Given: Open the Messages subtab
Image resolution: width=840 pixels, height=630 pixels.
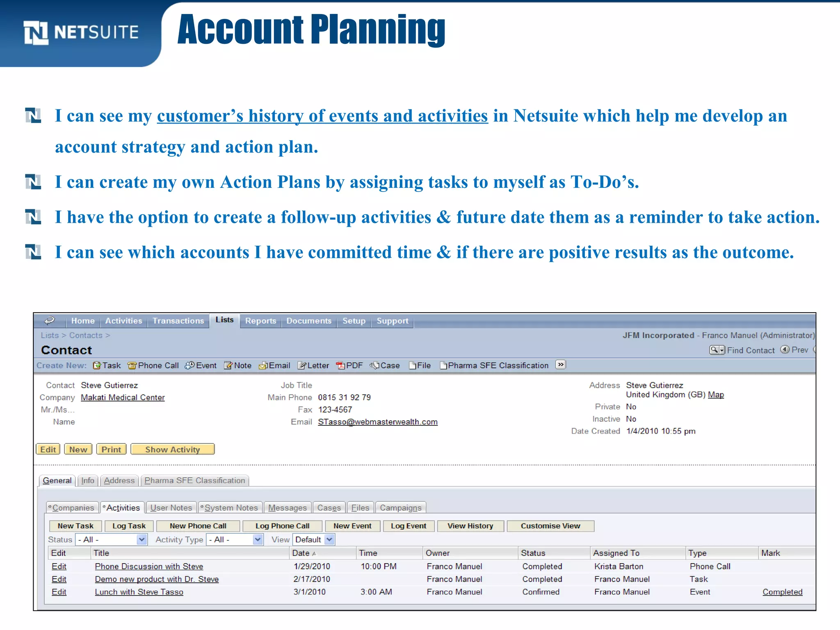Looking at the screenshot, I should click(288, 508).
